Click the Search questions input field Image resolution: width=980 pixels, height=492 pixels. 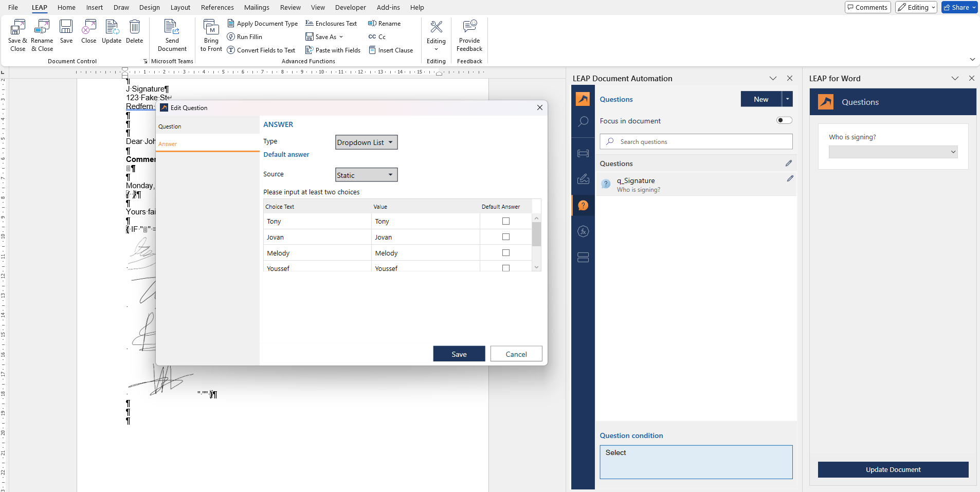pos(696,142)
